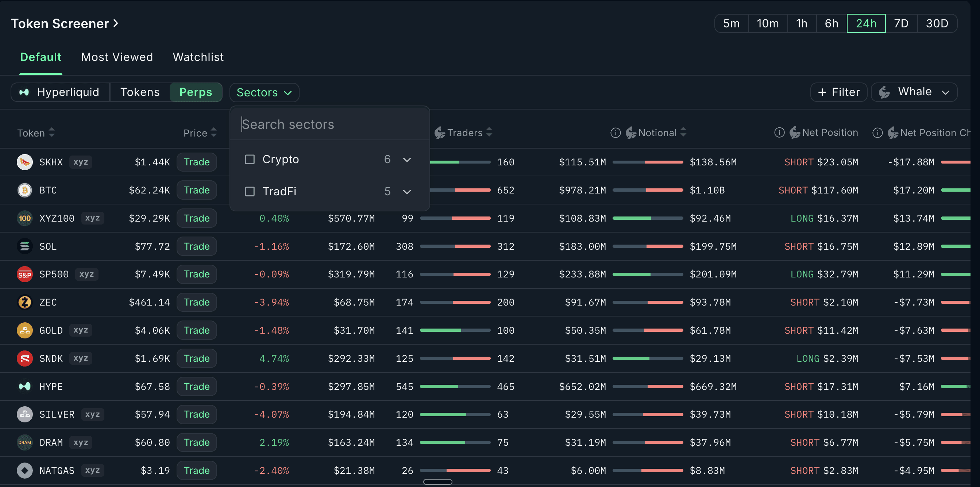Click Trade button for SKHX
Screen dimensions: 980x487
click(x=197, y=162)
